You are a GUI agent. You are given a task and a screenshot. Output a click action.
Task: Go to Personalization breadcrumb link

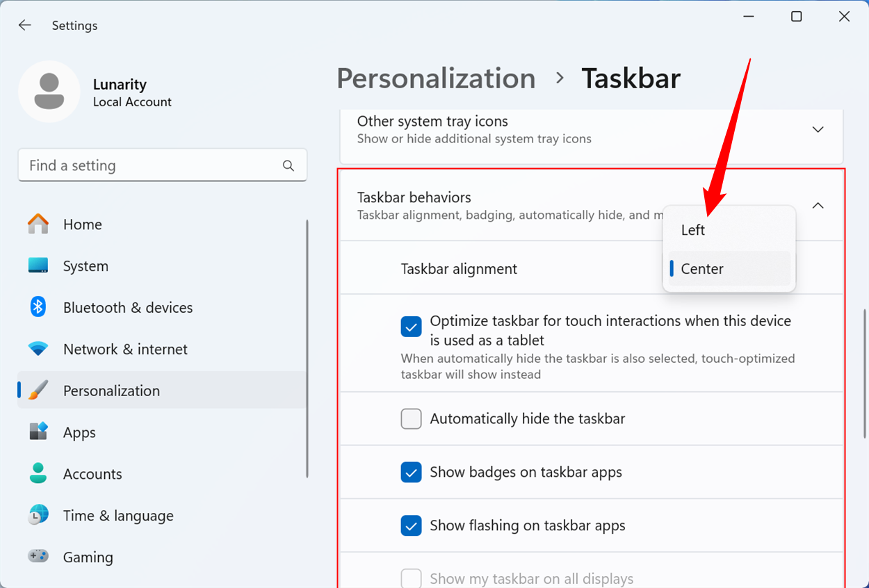pyautogui.click(x=436, y=79)
